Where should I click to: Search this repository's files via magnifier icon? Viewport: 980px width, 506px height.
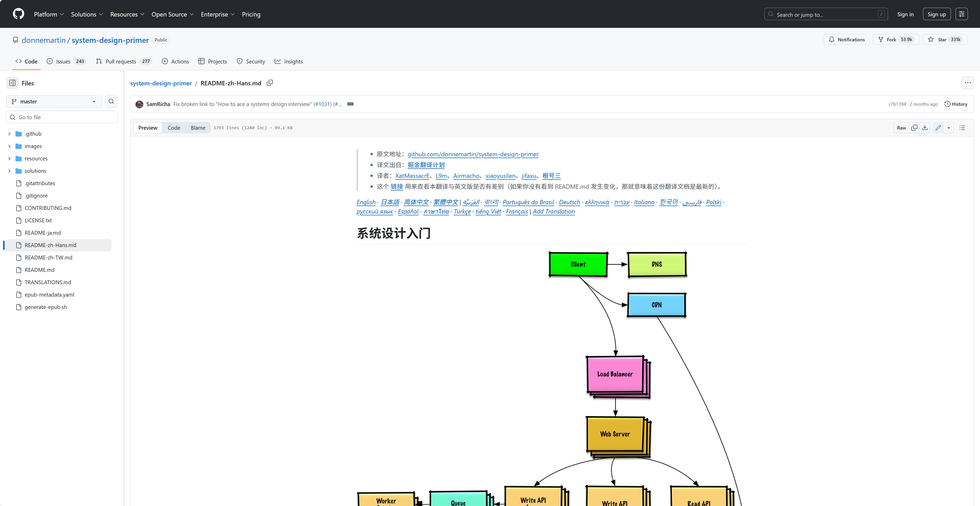[x=111, y=101]
